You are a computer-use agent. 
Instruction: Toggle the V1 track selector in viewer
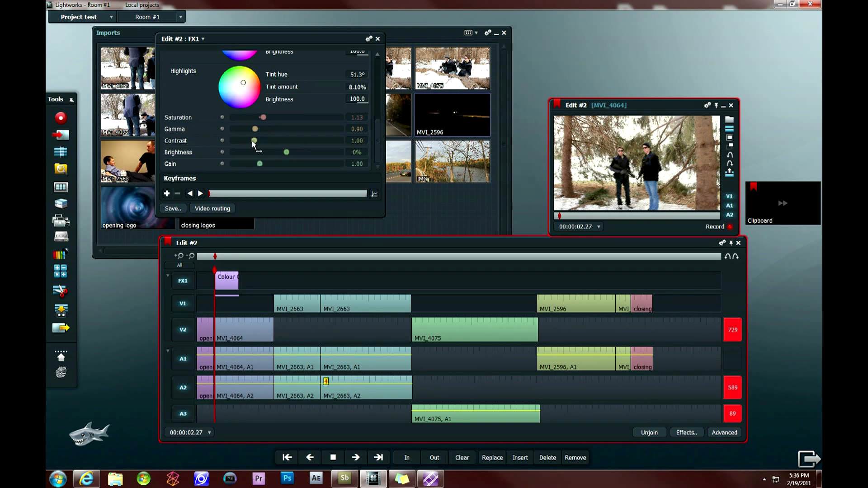pos(729,196)
